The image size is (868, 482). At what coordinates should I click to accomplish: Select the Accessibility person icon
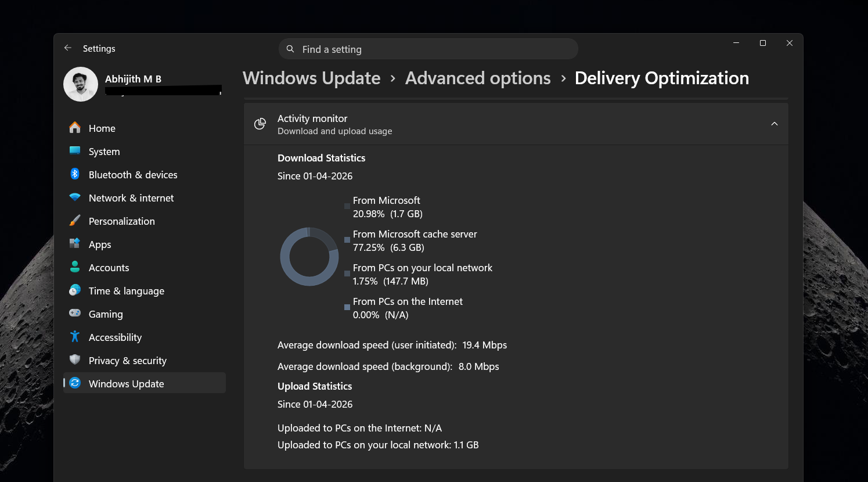[x=75, y=337]
